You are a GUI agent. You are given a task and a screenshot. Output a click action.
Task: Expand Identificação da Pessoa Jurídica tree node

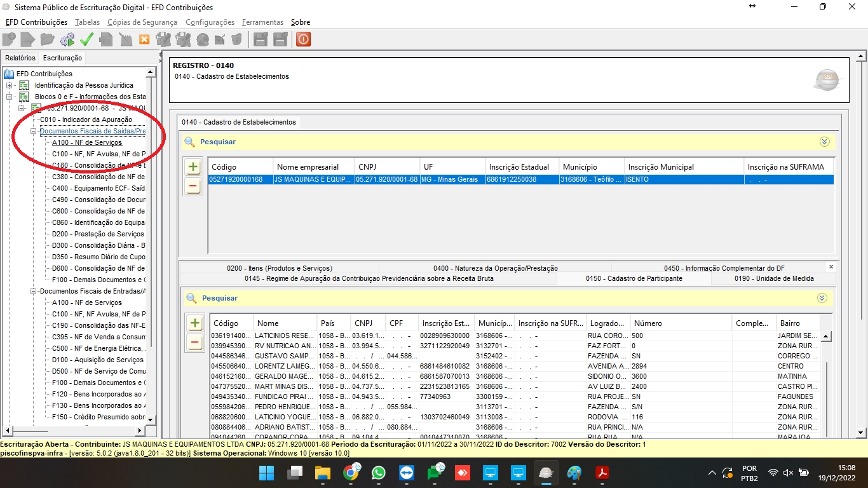coord(10,85)
